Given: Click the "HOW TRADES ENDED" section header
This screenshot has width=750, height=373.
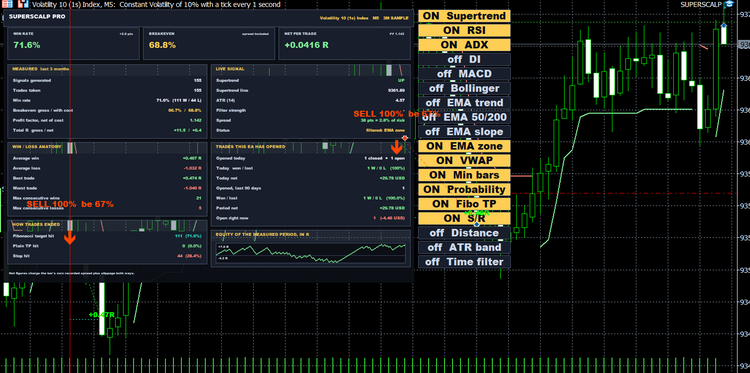Looking at the screenshot, I should tap(36, 224).
